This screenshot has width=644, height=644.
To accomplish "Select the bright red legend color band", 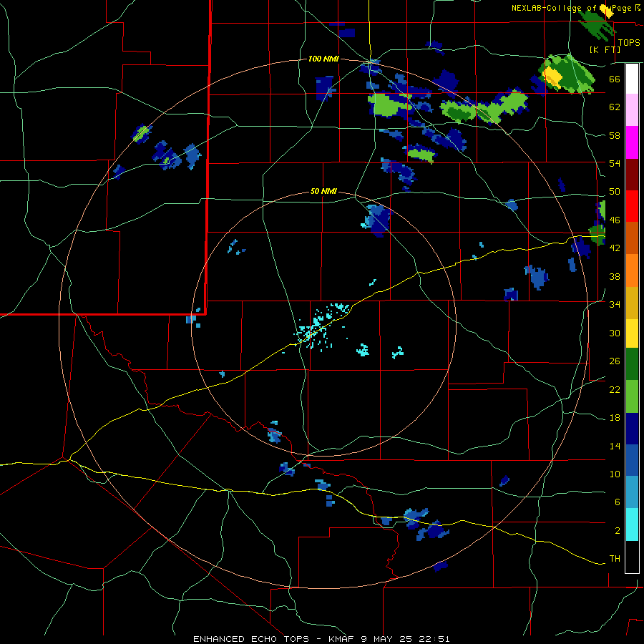I will (632, 206).
